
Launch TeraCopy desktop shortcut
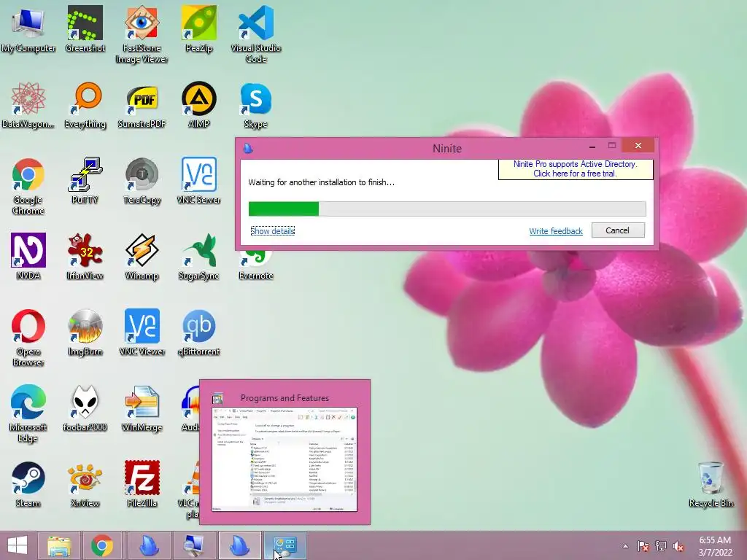click(142, 181)
